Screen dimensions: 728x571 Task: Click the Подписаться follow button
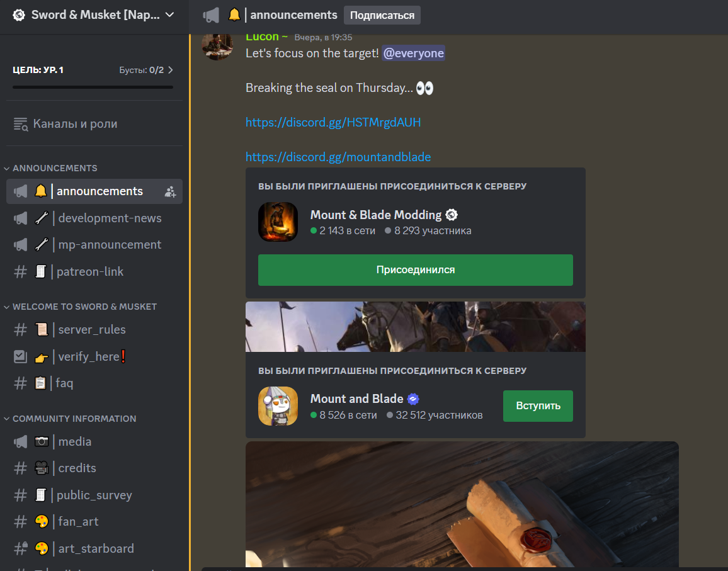point(382,15)
